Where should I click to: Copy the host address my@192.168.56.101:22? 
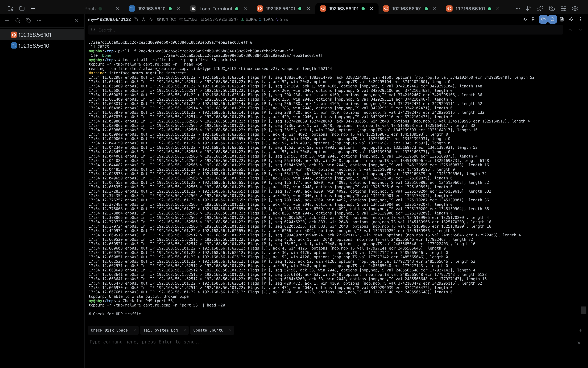tap(136, 19)
